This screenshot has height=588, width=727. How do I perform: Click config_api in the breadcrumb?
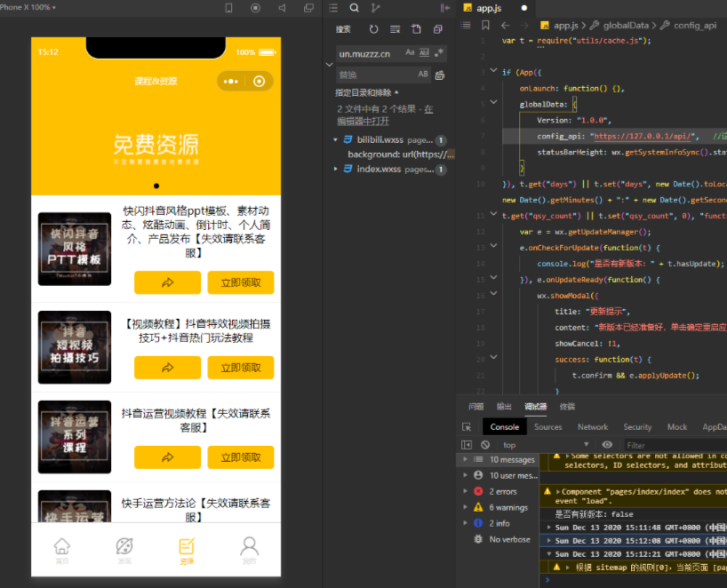tap(695, 26)
